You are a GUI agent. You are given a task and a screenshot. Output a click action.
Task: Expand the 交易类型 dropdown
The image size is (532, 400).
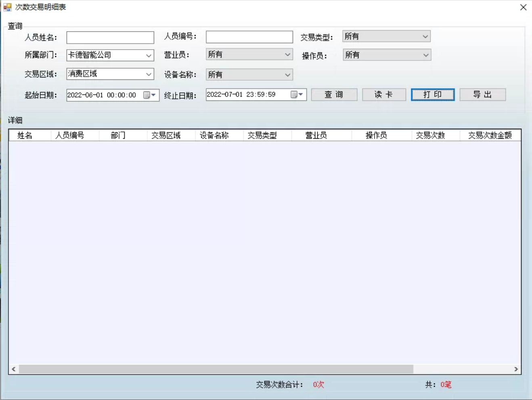386,36
